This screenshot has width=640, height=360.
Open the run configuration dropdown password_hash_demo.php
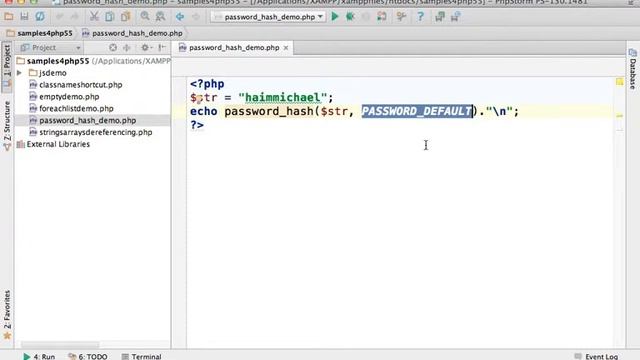(x=268, y=17)
